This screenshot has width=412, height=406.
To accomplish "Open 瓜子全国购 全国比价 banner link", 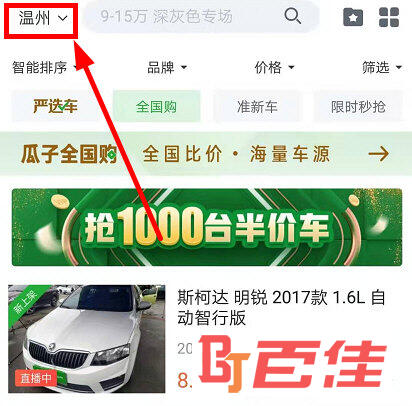I will tap(206, 154).
